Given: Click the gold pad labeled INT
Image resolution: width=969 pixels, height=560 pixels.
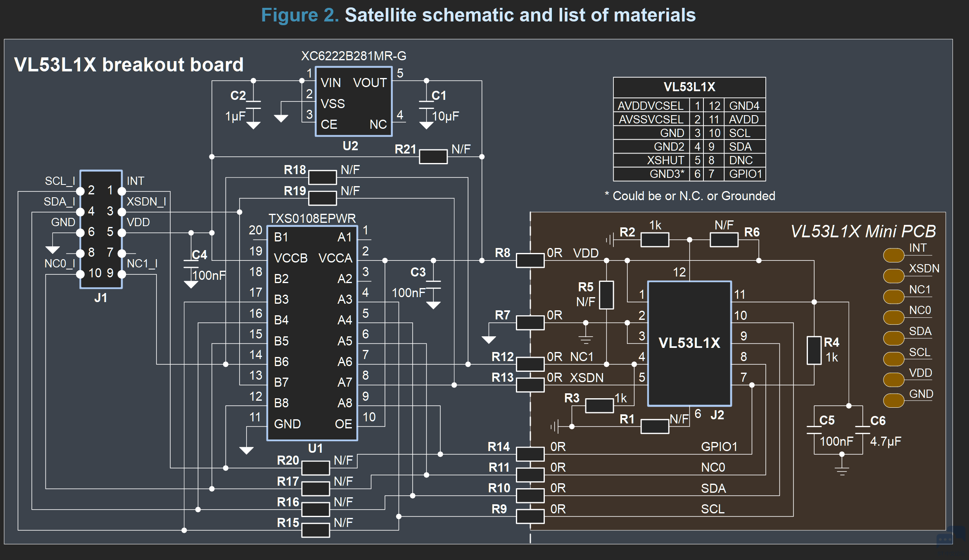Looking at the screenshot, I should pos(893,255).
